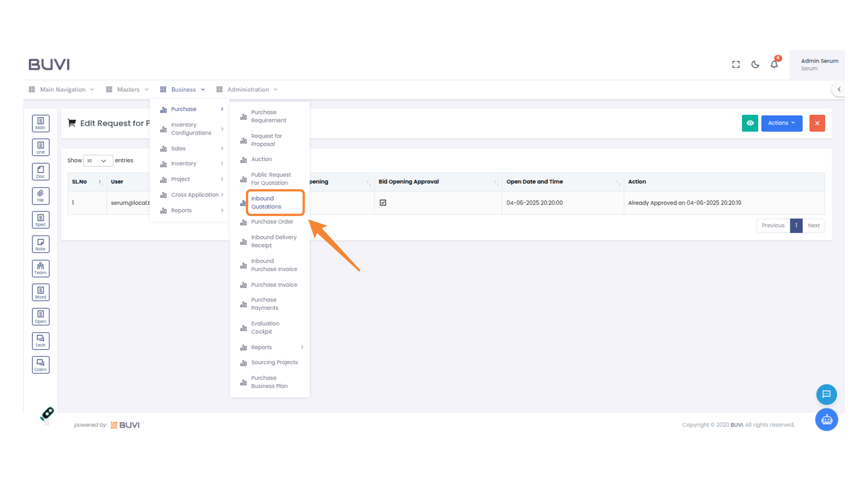Open the Actions dropdown button
868x488 pixels.
782,123
